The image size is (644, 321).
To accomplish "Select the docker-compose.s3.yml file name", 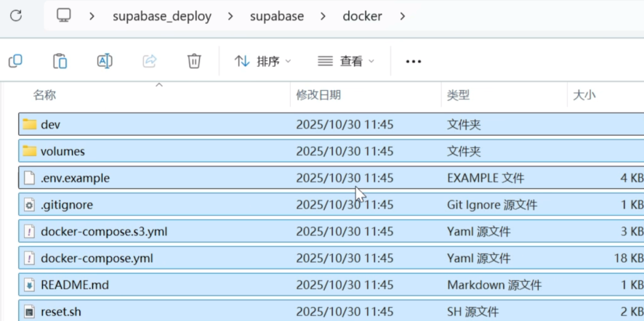I will click(104, 232).
